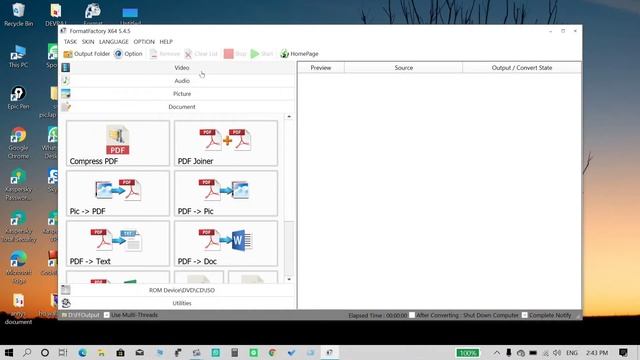
Task: Open the D:\FFOutput folder link
Action: click(x=81, y=315)
